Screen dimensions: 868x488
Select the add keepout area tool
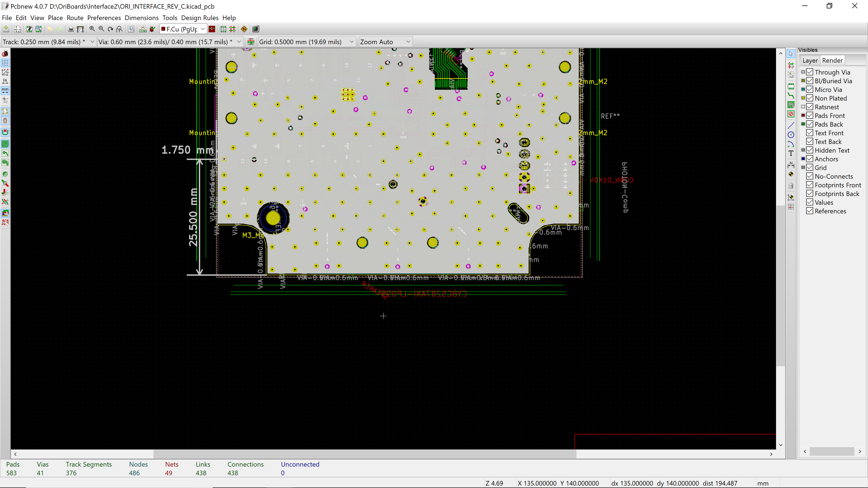coord(791,114)
